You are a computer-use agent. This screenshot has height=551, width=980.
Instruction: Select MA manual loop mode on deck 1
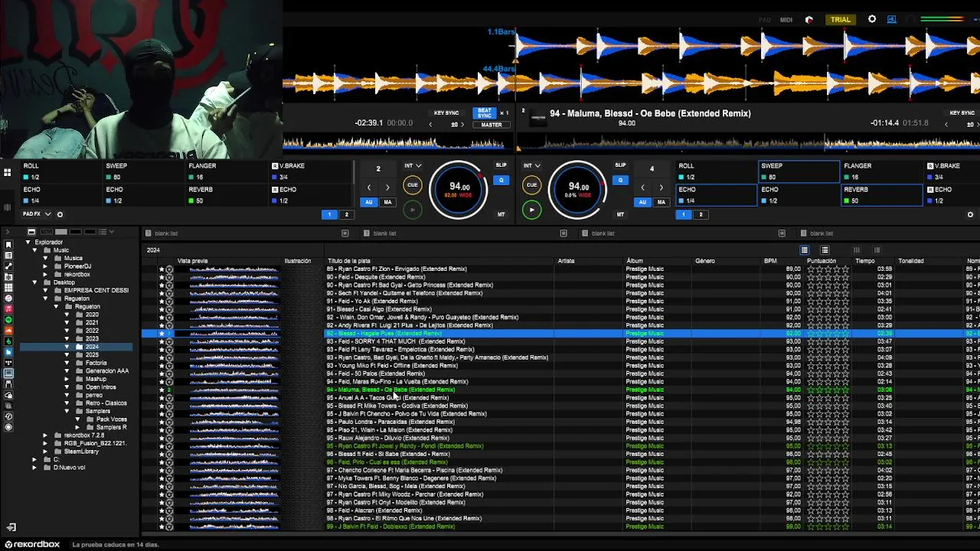point(387,202)
